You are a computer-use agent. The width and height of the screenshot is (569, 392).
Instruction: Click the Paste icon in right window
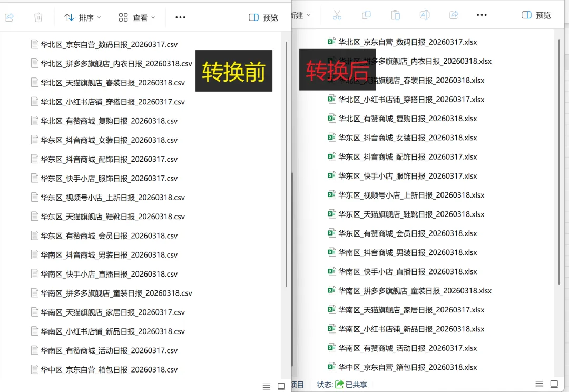pyautogui.click(x=396, y=15)
